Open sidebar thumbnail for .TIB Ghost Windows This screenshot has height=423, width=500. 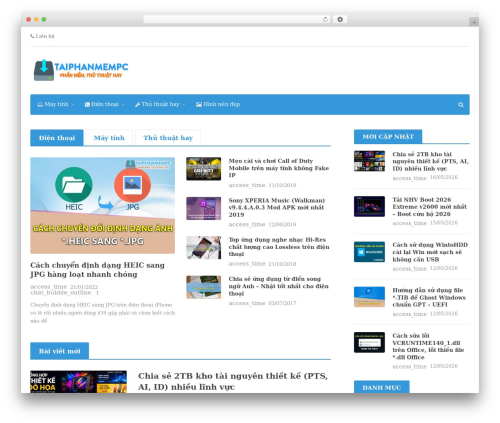(369, 297)
